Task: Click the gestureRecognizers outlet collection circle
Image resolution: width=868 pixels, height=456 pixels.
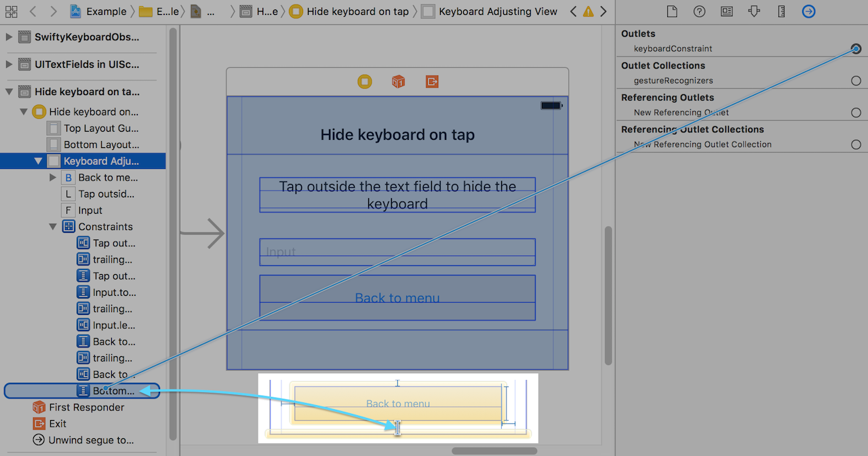Action: click(x=856, y=81)
